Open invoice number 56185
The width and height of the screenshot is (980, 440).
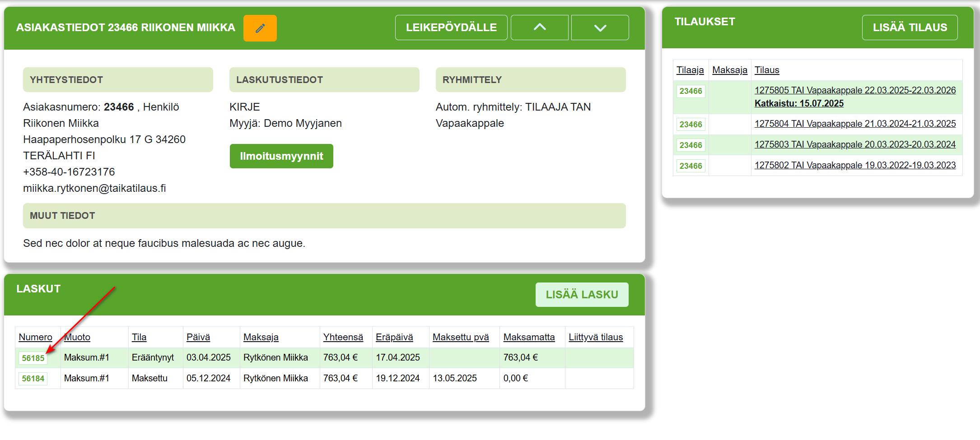click(33, 358)
